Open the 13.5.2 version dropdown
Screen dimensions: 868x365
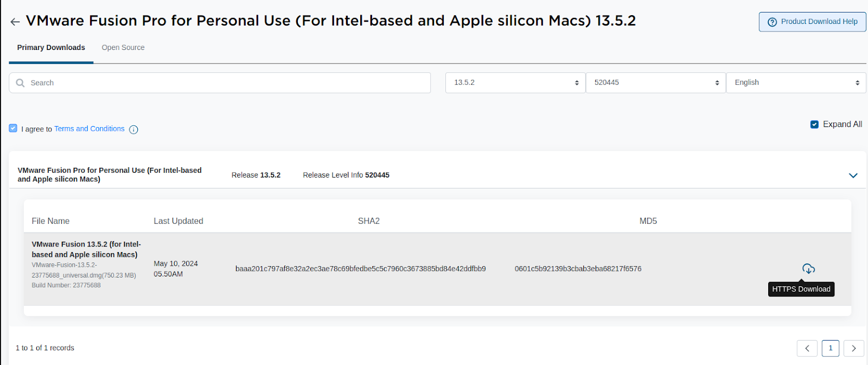click(515, 83)
